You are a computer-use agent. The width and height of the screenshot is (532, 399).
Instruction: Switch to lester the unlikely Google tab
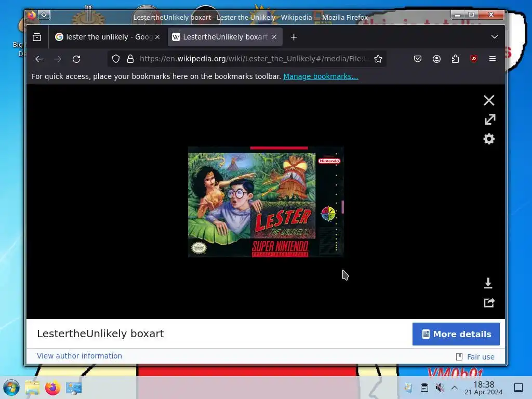click(x=108, y=37)
